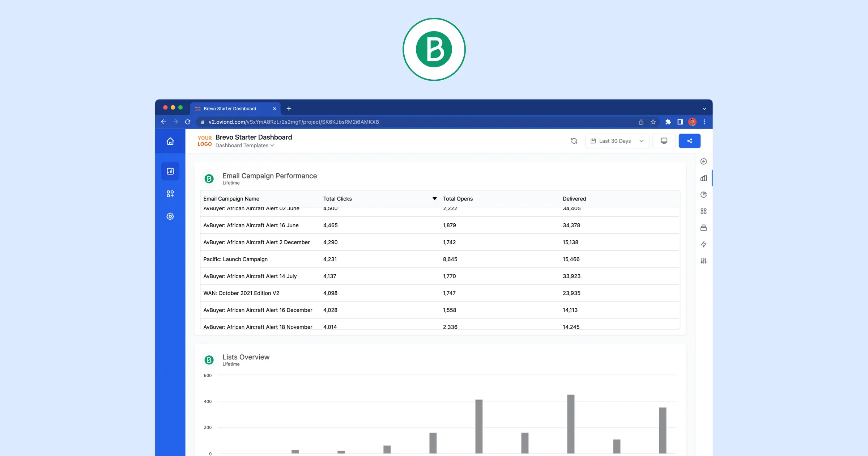Click the tallest bar in Lists Overview chart
Viewport: 868px width, 456px height.
click(571, 424)
